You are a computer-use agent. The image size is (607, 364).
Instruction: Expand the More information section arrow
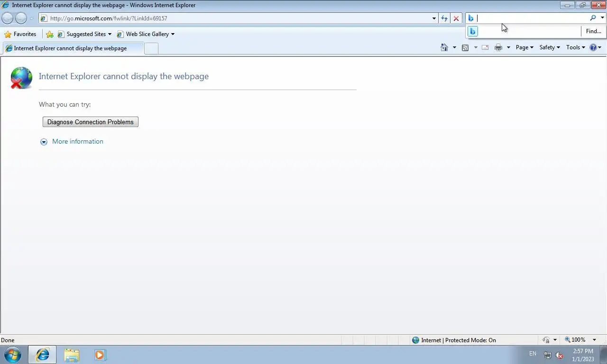tap(44, 142)
